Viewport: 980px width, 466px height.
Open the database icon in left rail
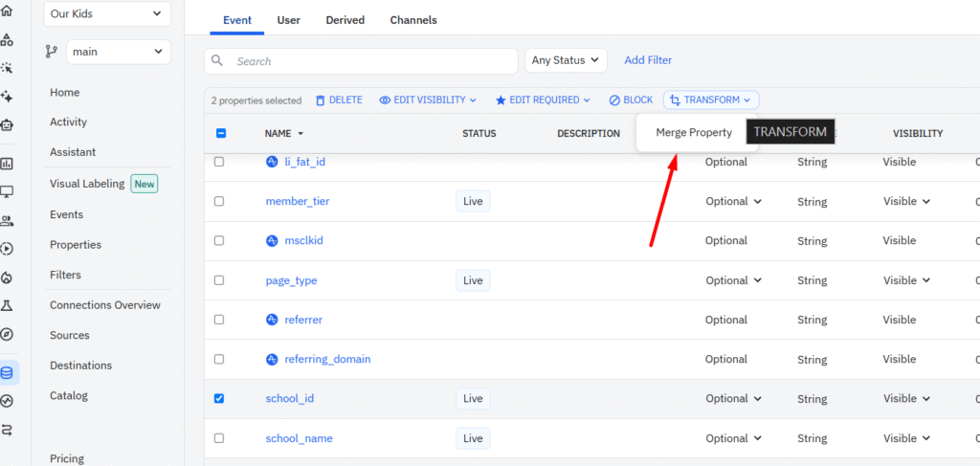[x=8, y=372]
